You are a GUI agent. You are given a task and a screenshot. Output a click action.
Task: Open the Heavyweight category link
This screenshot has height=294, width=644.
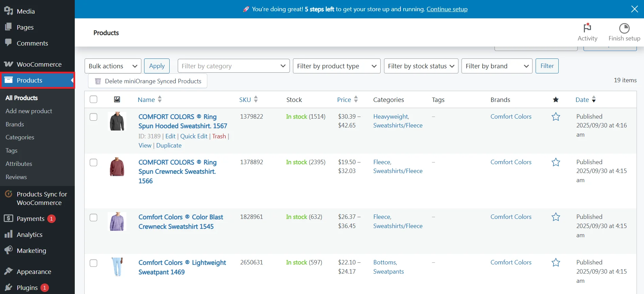pyautogui.click(x=391, y=117)
